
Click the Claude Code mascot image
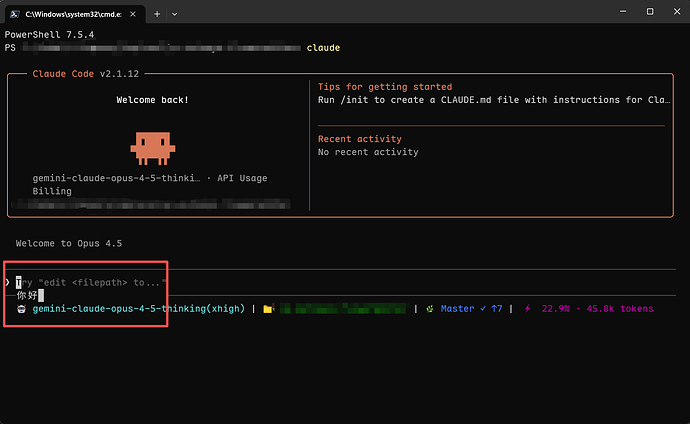pyautogui.click(x=153, y=148)
